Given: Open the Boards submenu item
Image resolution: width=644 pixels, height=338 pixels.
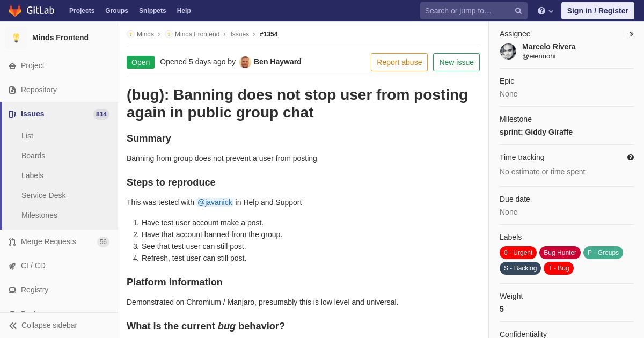Looking at the screenshot, I should click(x=33, y=156).
